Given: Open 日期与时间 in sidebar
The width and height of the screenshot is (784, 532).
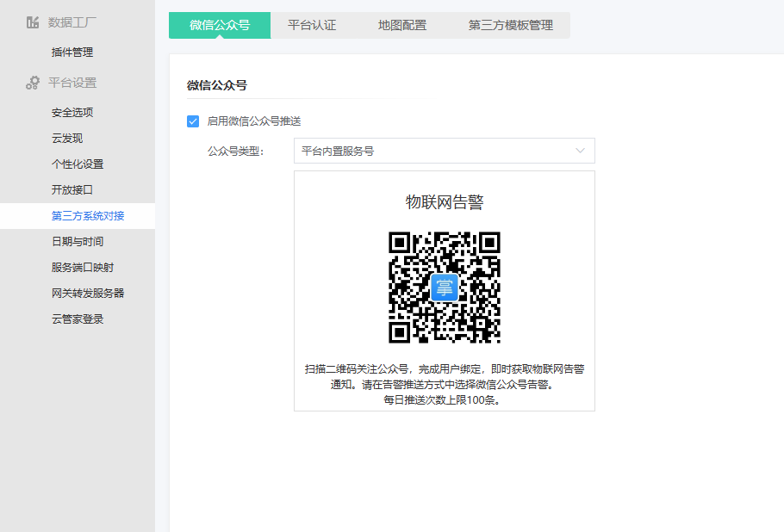Looking at the screenshot, I should point(78,242).
